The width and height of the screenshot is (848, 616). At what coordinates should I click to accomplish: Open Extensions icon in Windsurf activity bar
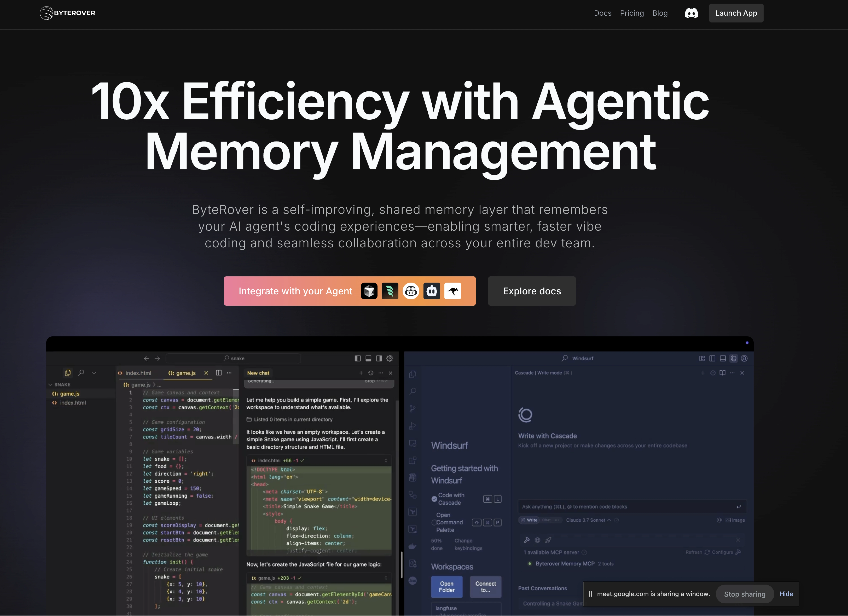[412, 461]
